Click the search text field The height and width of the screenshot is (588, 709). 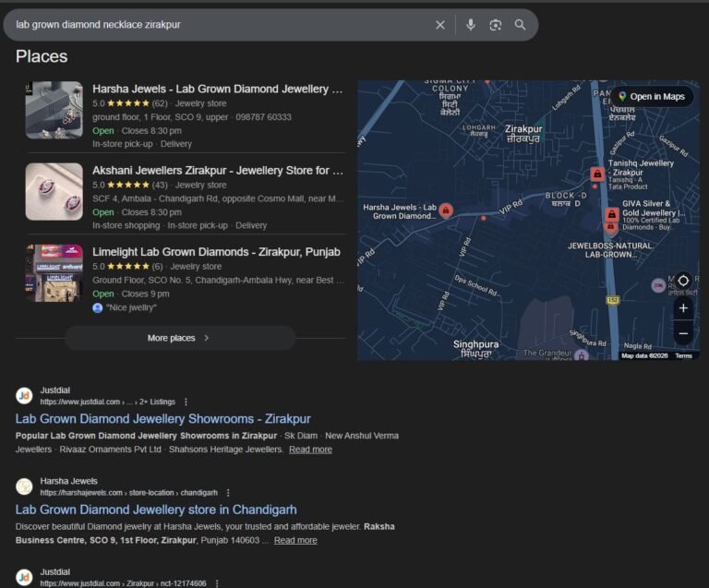[222, 25]
